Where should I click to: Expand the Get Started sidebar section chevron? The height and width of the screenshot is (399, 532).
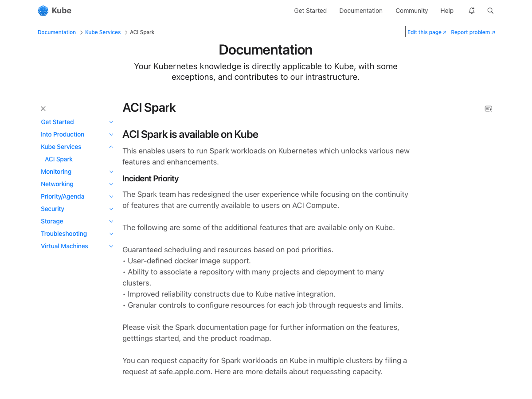click(x=111, y=122)
